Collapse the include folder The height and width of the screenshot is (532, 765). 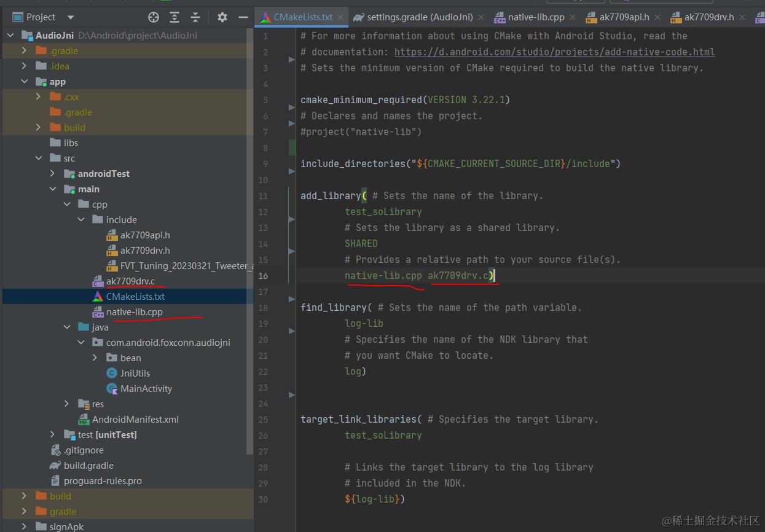pyautogui.click(x=81, y=220)
